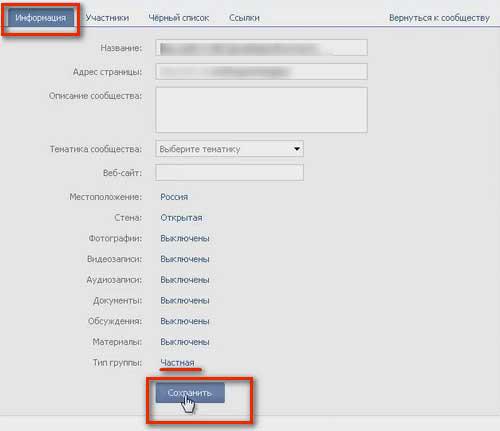The image size is (500, 431).
Task: Toggle Аудиозаписи setting Выключены
Action: (x=185, y=280)
